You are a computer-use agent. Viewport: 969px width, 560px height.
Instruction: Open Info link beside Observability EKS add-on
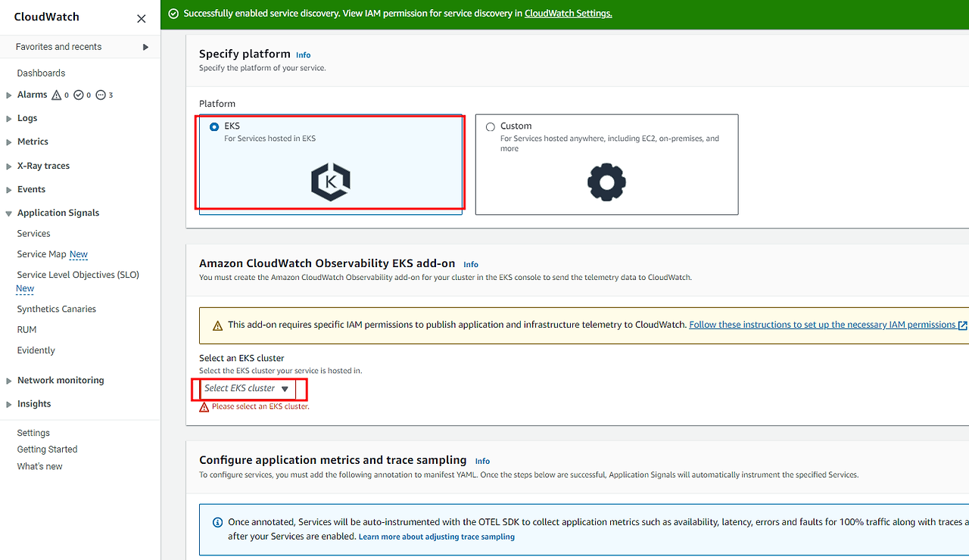[471, 265]
